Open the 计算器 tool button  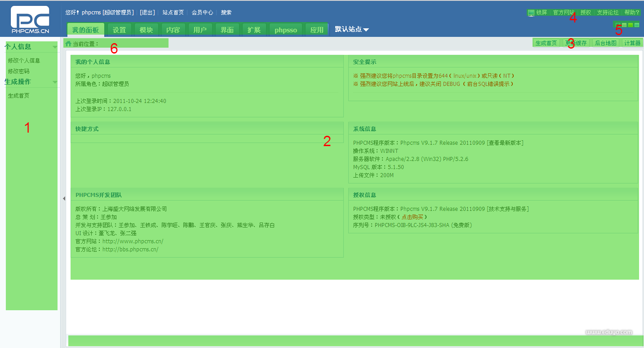tap(632, 43)
